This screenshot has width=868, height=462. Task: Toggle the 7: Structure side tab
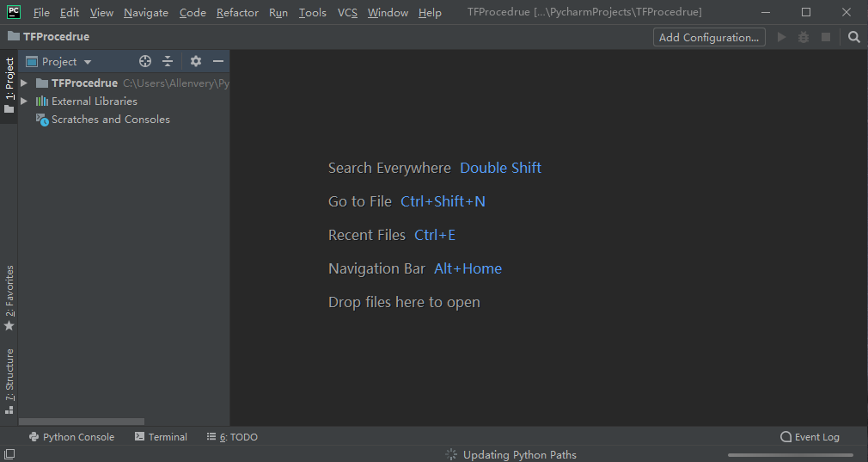9,381
